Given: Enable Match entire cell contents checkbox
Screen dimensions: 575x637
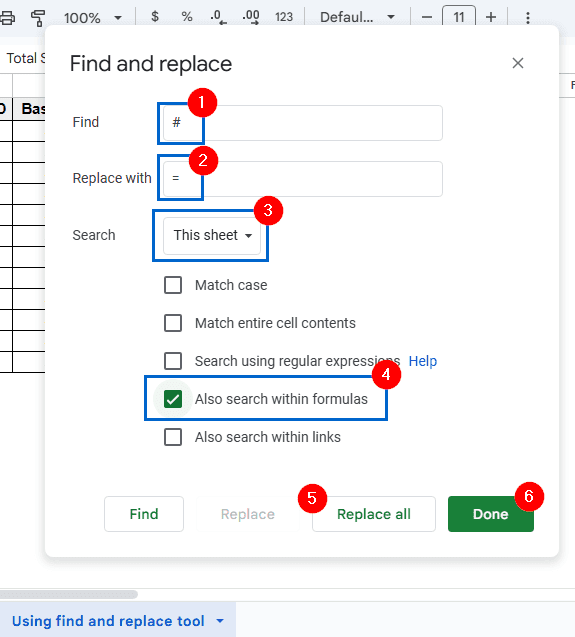Looking at the screenshot, I should [173, 323].
